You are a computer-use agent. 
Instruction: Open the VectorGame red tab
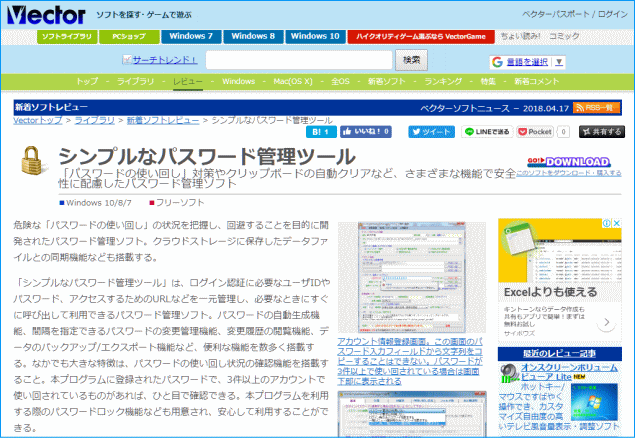[x=421, y=36]
